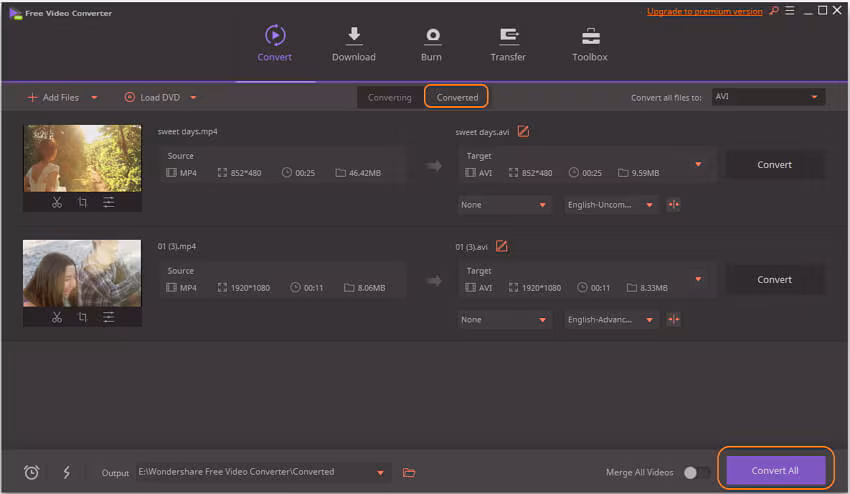Open the Download section icon
This screenshot has height=494, width=850.
click(x=353, y=35)
